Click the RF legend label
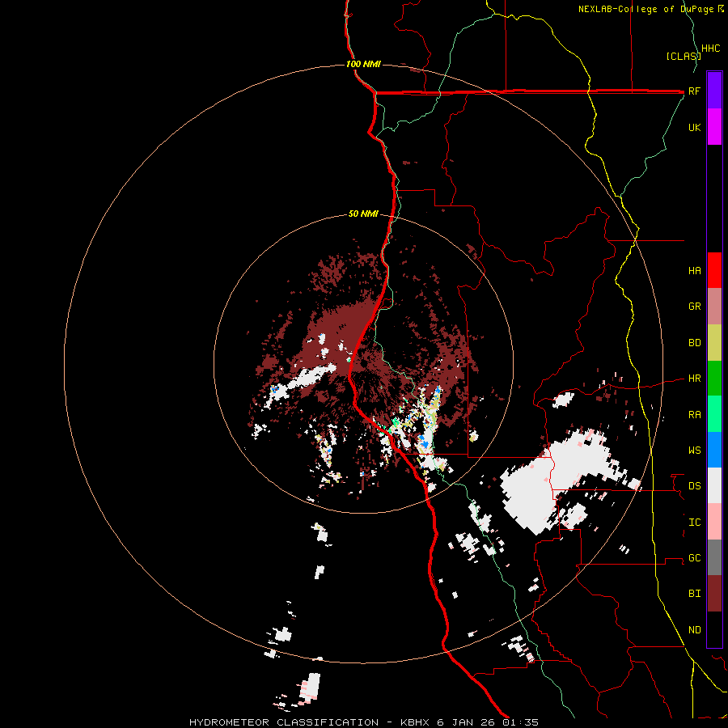 (694, 91)
